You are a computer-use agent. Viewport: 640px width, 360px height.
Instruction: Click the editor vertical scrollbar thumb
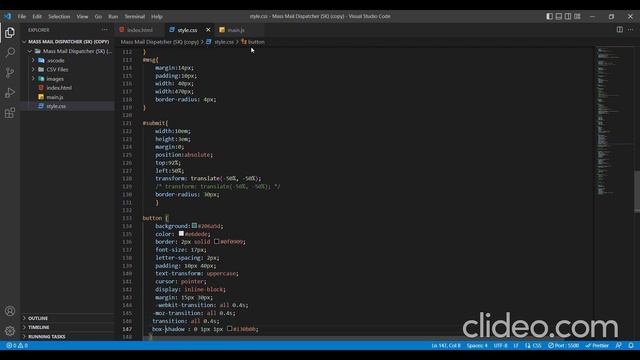637,191
